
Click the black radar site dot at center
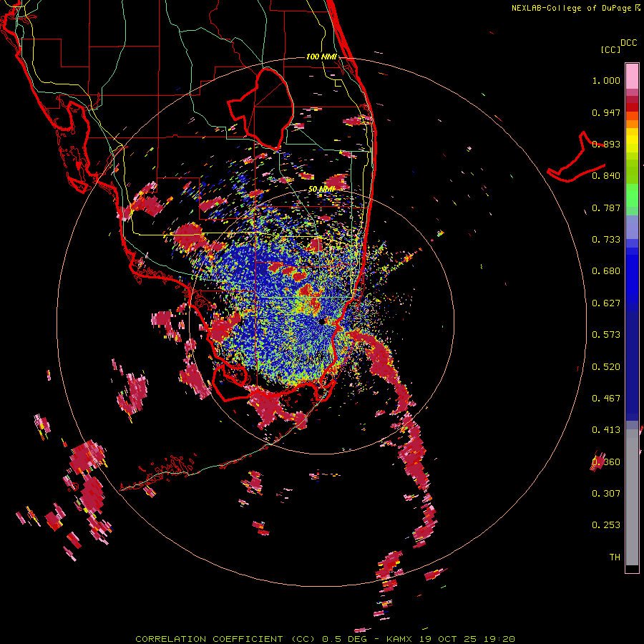323,321
